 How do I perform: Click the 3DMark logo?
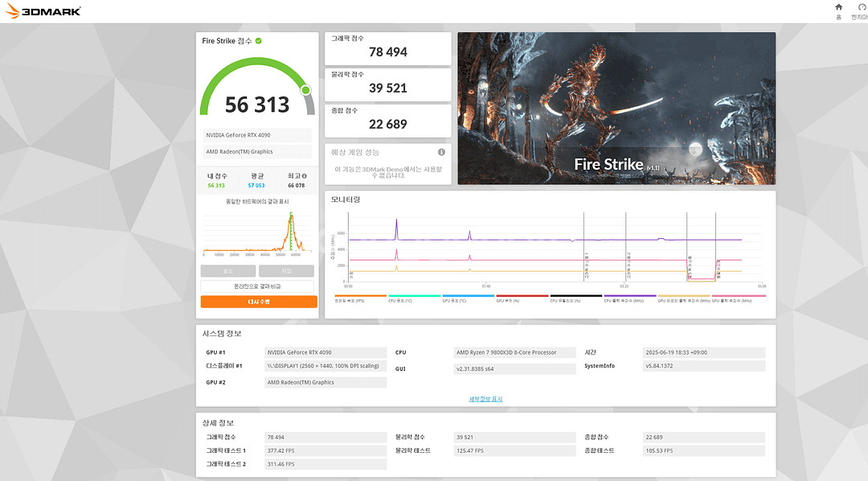[x=43, y=11]
